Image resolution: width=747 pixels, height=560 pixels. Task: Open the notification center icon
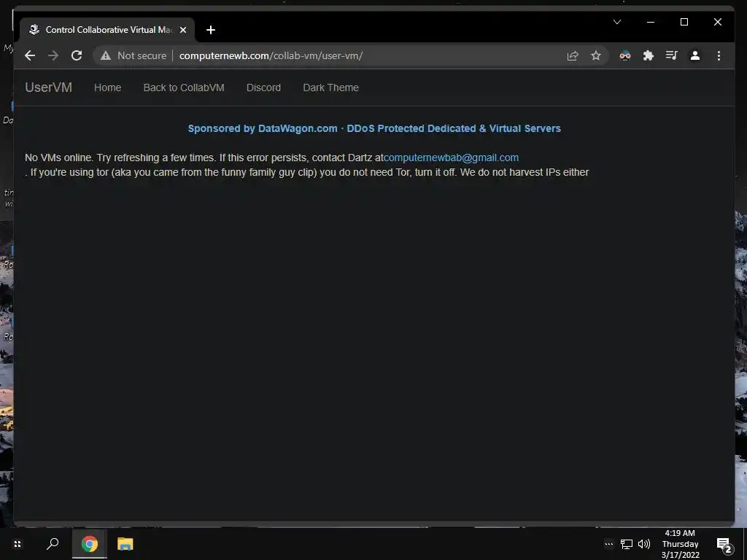click(x=724, y=544)
